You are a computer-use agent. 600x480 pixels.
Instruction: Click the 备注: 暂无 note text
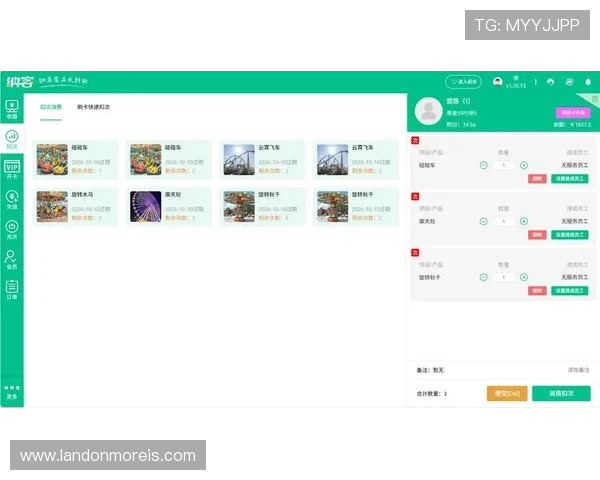430,370
